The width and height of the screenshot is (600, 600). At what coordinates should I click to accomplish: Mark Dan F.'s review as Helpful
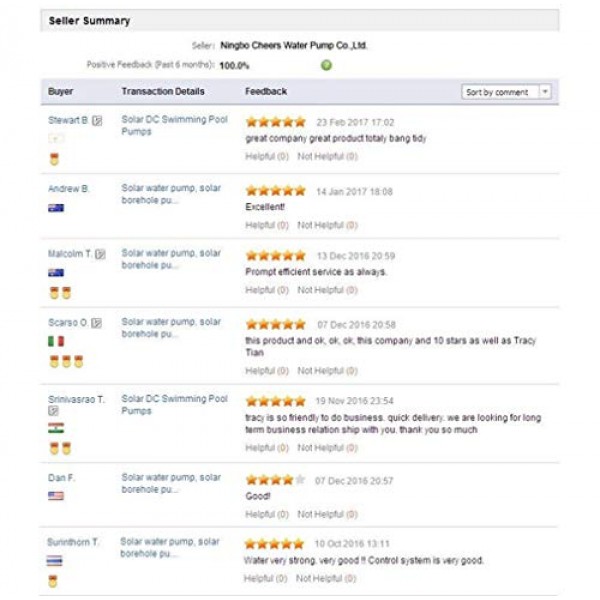point(267,514)
